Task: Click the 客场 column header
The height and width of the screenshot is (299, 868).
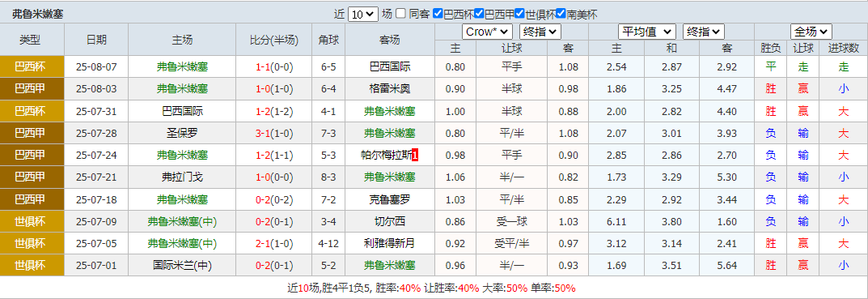Action: click(x=390, y=40)
